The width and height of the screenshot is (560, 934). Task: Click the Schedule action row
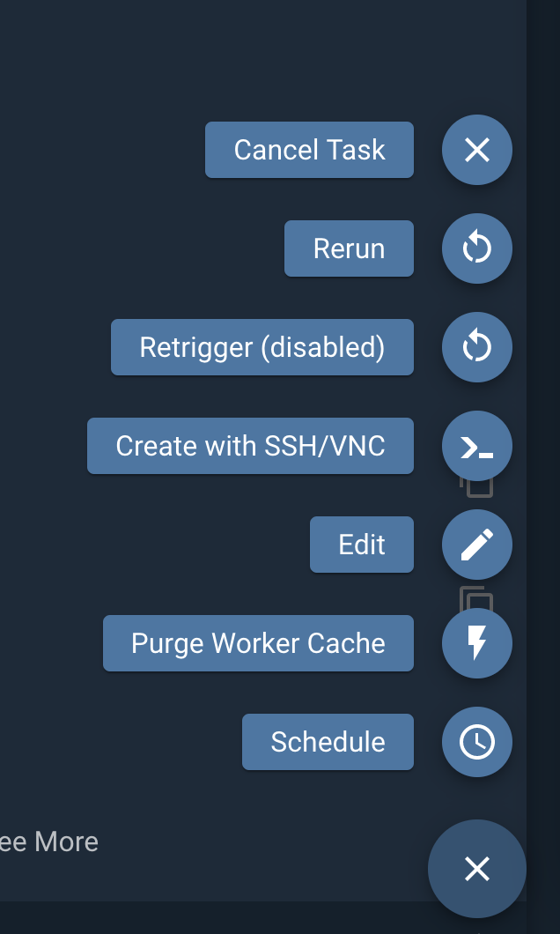click(327, 742)
